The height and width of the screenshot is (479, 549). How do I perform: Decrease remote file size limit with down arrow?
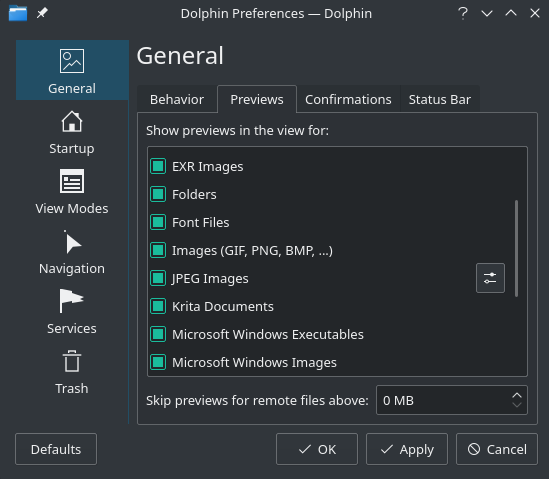(x=517, y=405)
